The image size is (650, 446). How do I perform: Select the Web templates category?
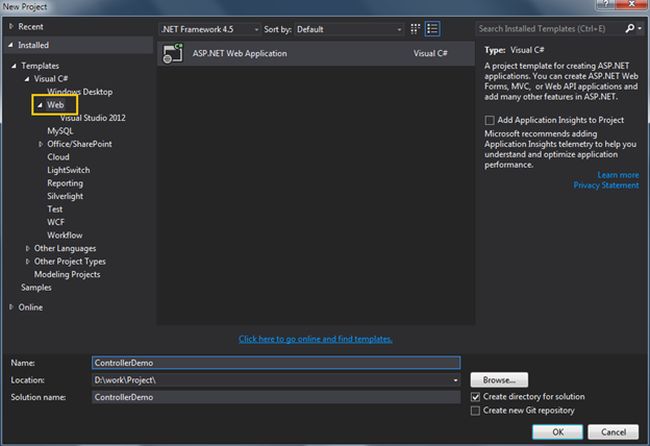point(56,105)
